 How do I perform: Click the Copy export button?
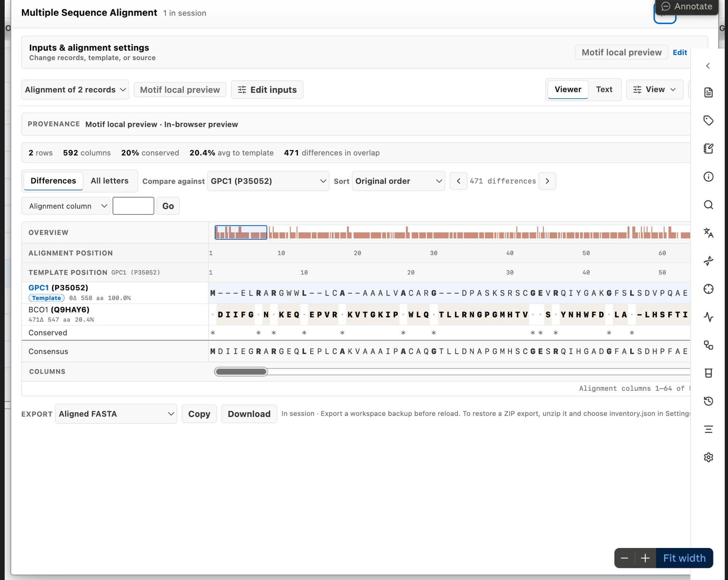(x=199, y=414)
